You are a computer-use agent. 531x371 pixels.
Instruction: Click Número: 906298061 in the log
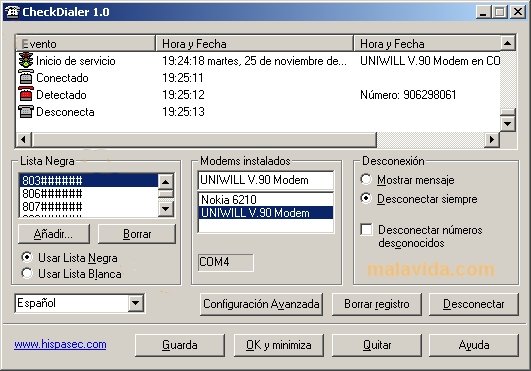click(408, 95)
